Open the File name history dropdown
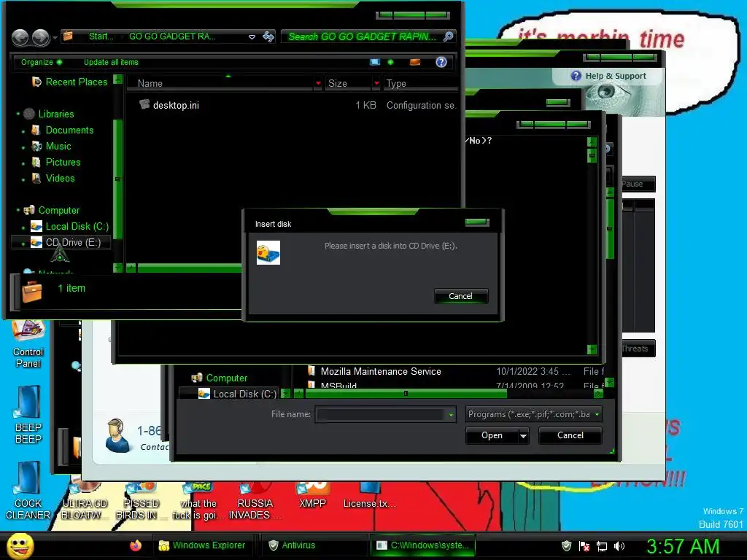This screenshot has width=747, height=560. tap(451, 415)
